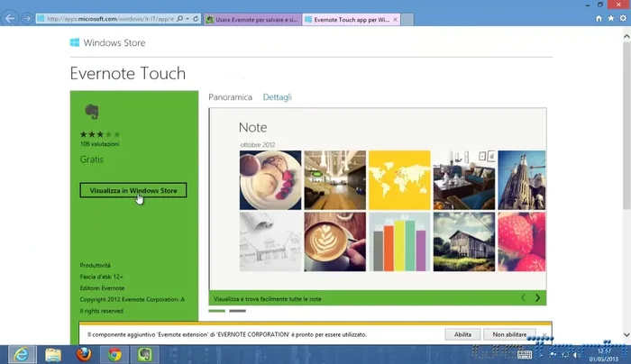Open the Dettagli tab
Screen dimensions: 631x364
point(278,97)
